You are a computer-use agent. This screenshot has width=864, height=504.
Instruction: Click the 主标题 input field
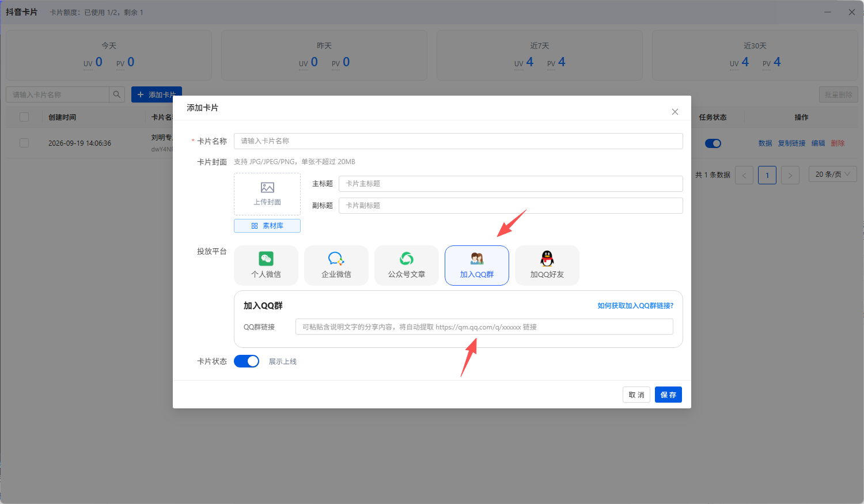pos(511,184)
